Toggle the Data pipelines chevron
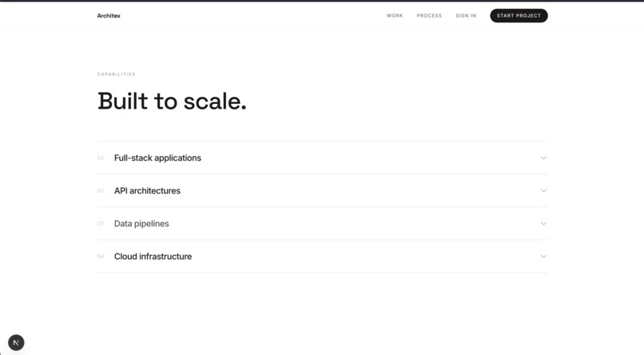644x355 pixels. pyautogui.click(x=543, y=224)
